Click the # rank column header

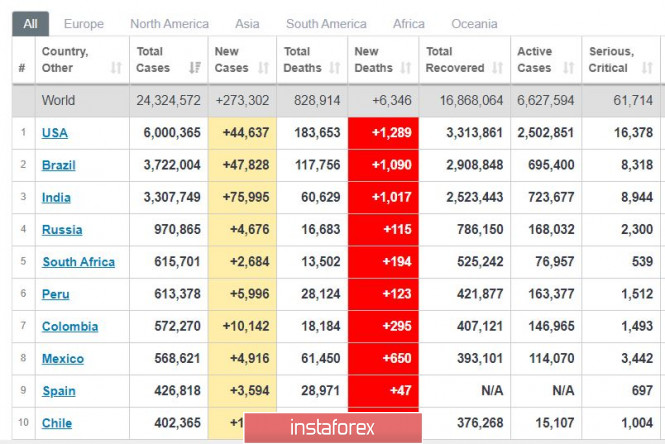click(22, 68)
